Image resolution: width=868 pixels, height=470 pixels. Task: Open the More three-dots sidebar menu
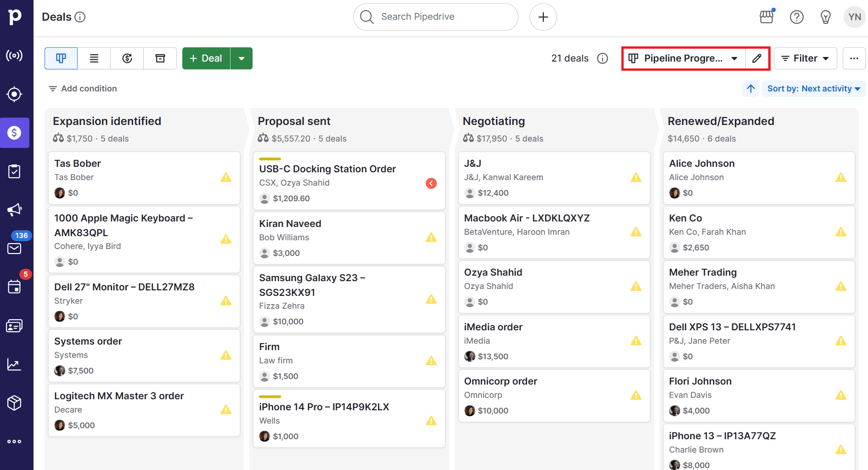pyautogui.click(x=14, y=442)
